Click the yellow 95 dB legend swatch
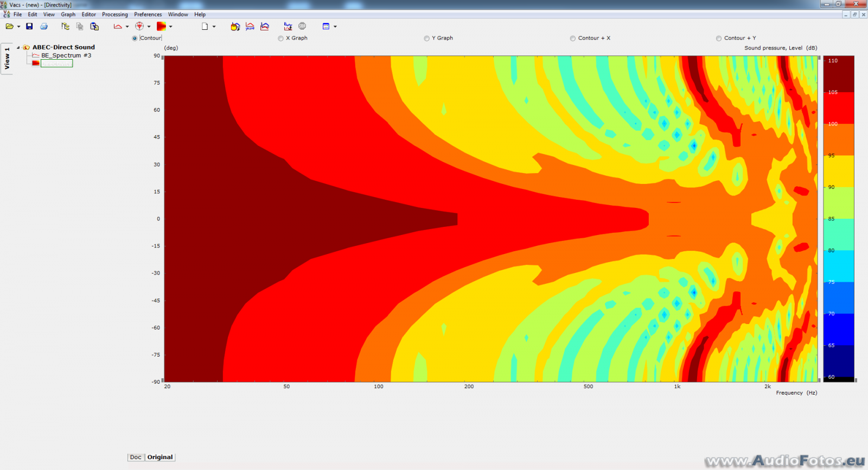868x470 pixels. click(x=839, y=171)
